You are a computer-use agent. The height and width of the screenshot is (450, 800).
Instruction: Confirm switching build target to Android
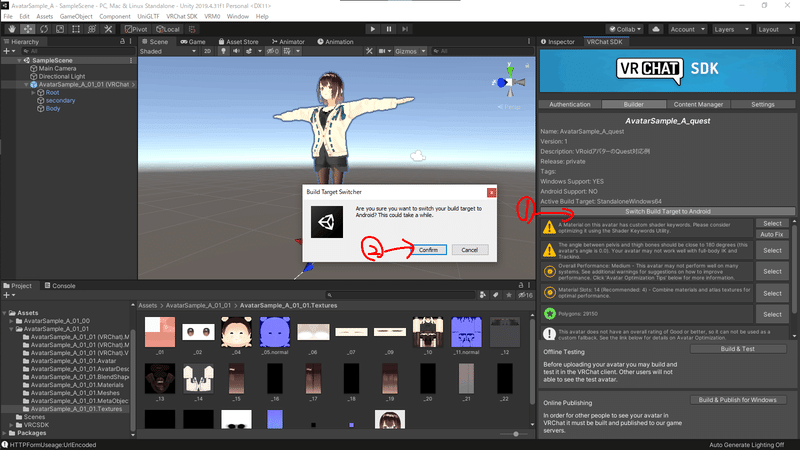[x=428, y=249]
